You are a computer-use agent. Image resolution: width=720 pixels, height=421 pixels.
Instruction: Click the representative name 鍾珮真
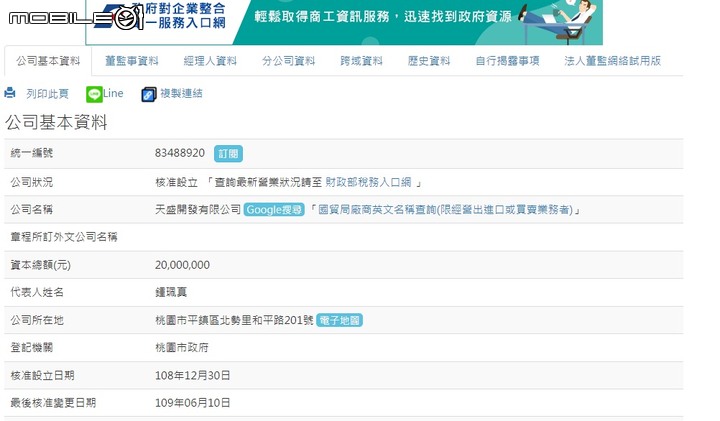click(x=171, y=292)
